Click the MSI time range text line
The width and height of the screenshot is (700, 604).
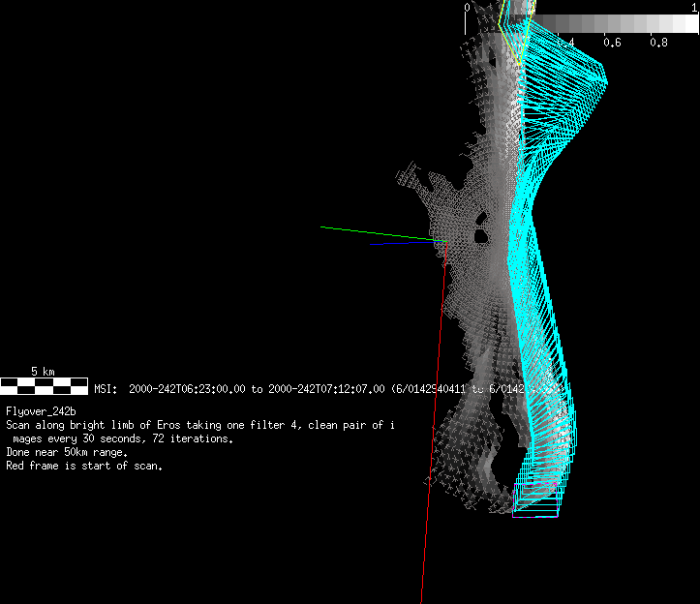(290, 389)
